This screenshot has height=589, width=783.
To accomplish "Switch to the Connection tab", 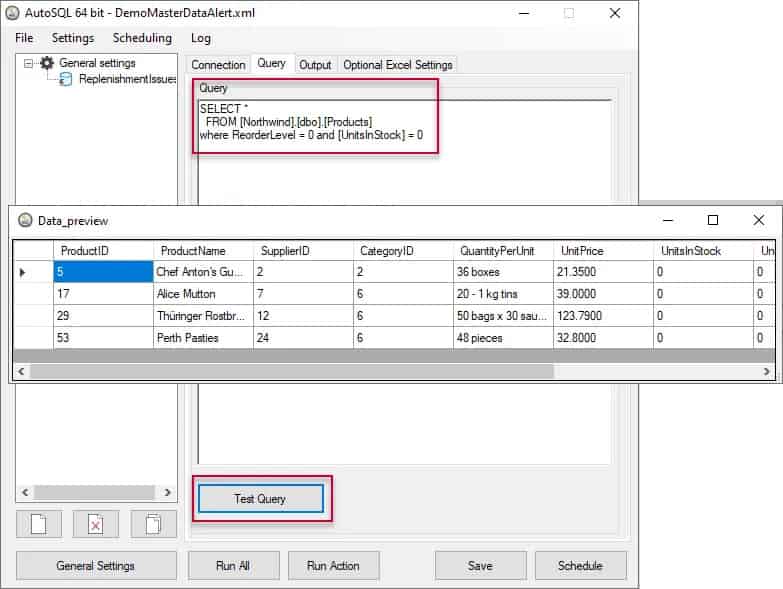I will 218,65.
